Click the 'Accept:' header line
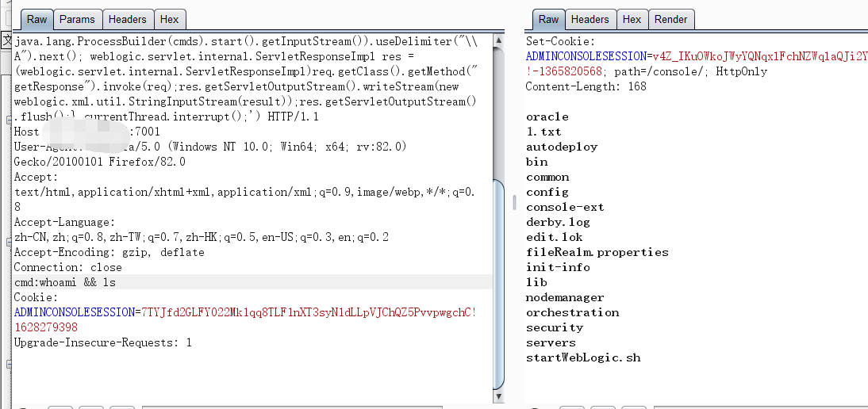The width and height of the screenshot is (868, 409). click(36, 177)
